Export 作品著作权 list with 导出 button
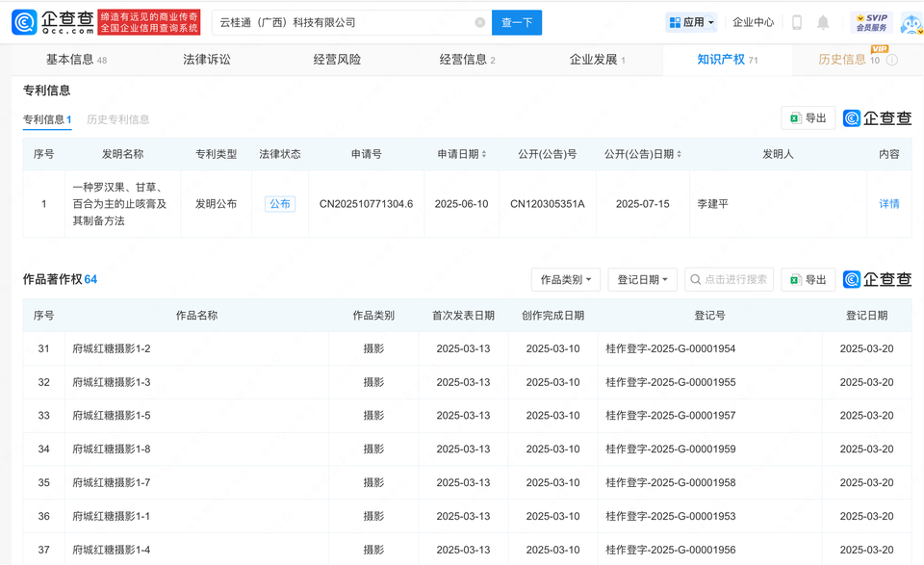The image size is (924, 565). tap(808, 279)
